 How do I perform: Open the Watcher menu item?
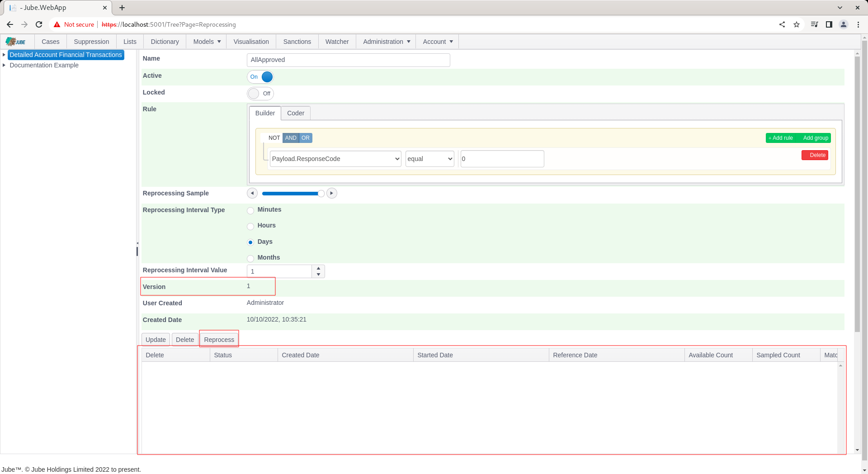coord(337,42)
